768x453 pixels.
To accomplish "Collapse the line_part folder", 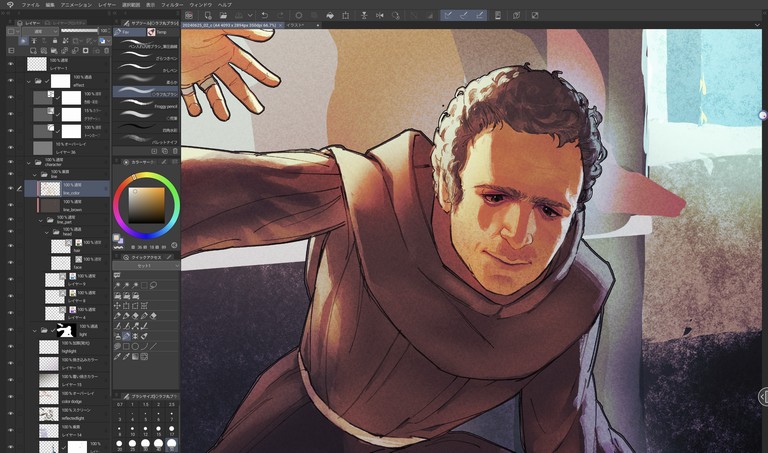I will tap(41, 220).
